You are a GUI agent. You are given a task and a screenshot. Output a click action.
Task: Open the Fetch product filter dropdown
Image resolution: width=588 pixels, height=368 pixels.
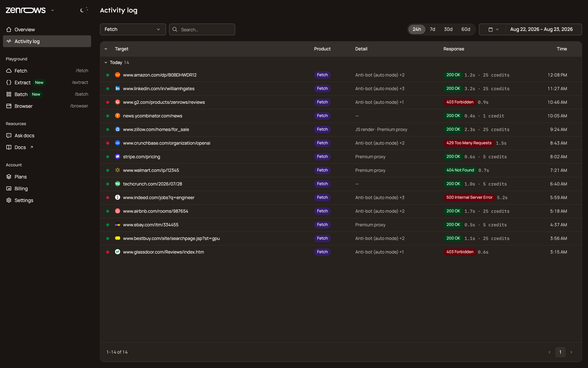(x=133, y=29)
